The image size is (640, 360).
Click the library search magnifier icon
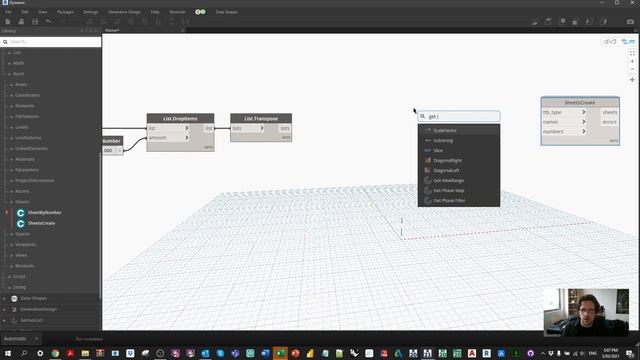[x=5, y=42]
